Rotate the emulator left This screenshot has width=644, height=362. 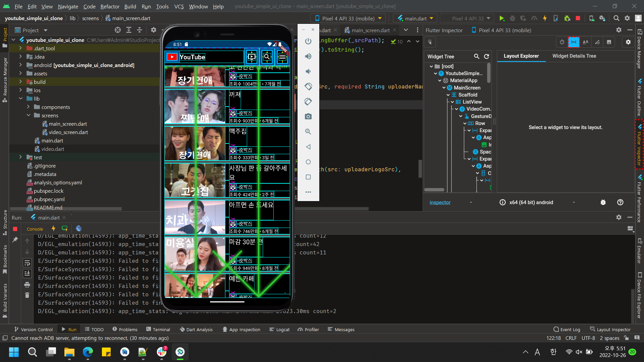[x=308, y=86]
